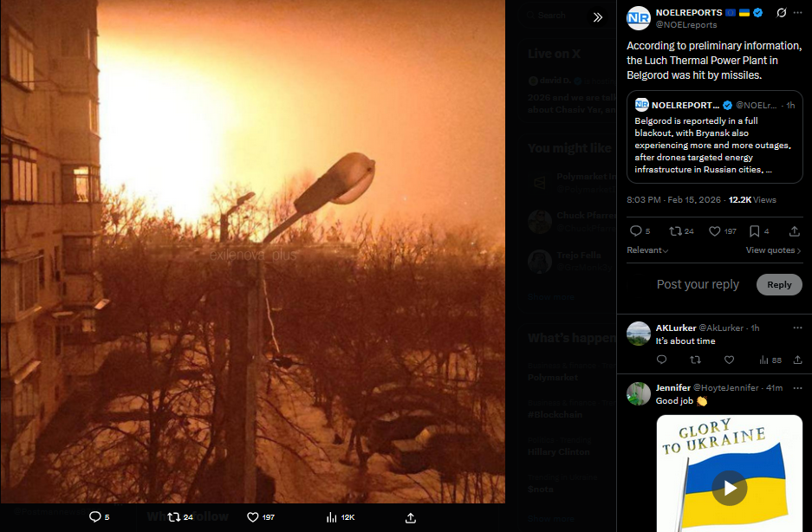Open more menu on Jennifer's reply

[797, 387]
